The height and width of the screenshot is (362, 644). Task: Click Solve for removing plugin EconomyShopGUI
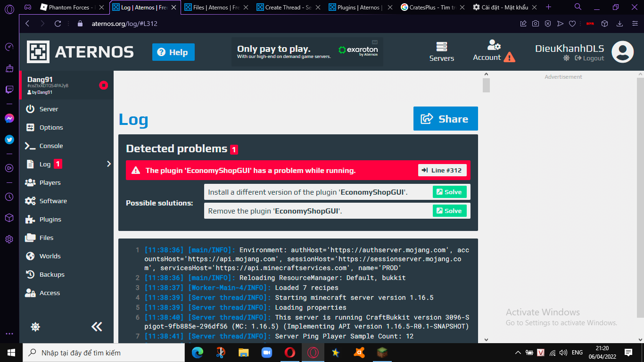450,211
